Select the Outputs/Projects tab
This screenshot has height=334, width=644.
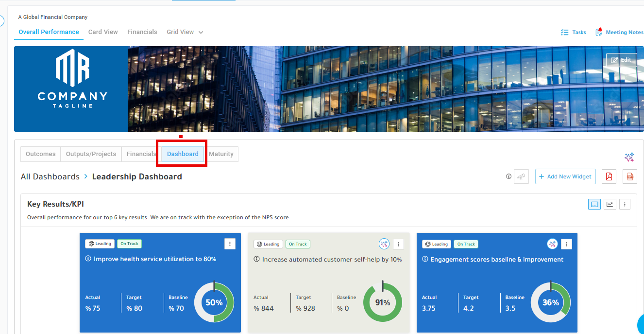[91, 154]
